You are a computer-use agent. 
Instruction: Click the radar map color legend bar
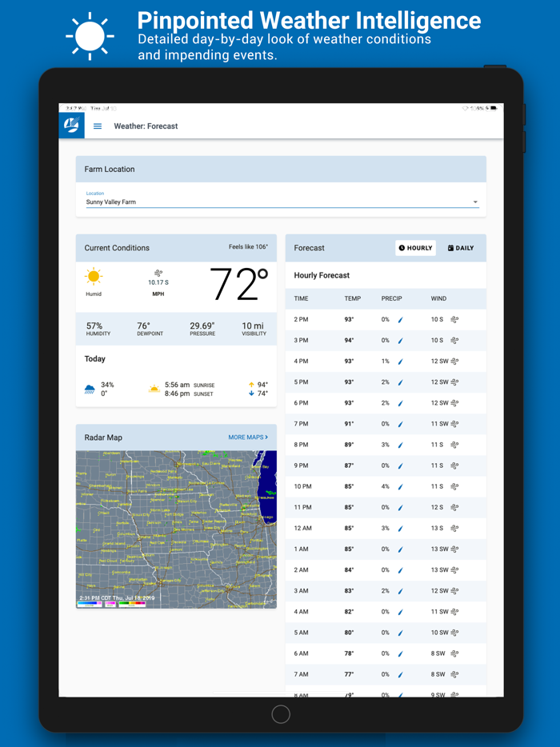(111, 604)
